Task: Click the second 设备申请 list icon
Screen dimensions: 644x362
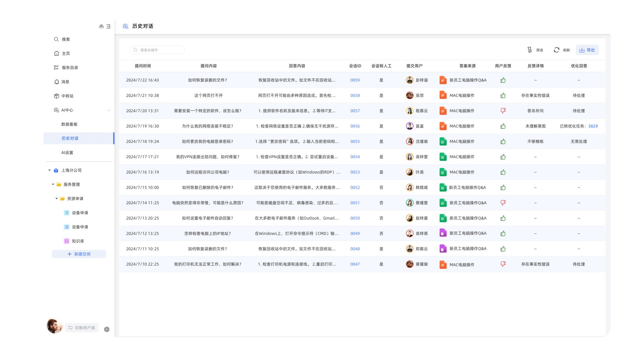Action: [x=66, y=227]
